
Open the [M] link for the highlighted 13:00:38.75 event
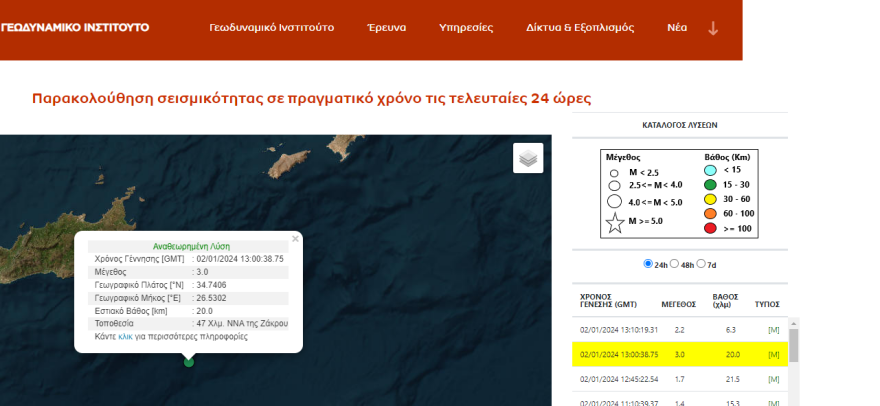[774, 354]
